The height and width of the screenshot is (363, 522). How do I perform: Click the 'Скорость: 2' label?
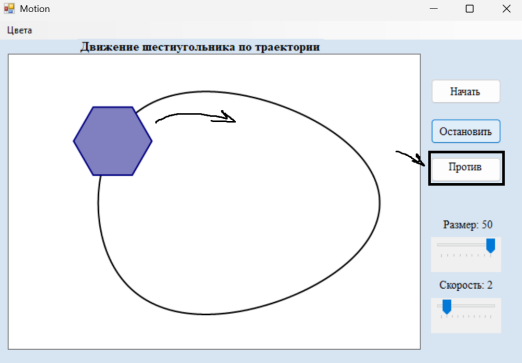pos(466,285)
